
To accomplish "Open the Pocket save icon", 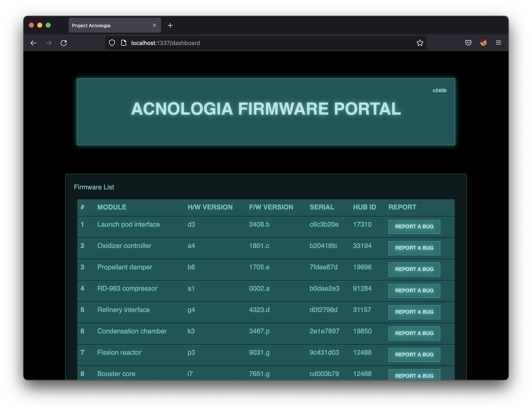I will tap(468, 43).
